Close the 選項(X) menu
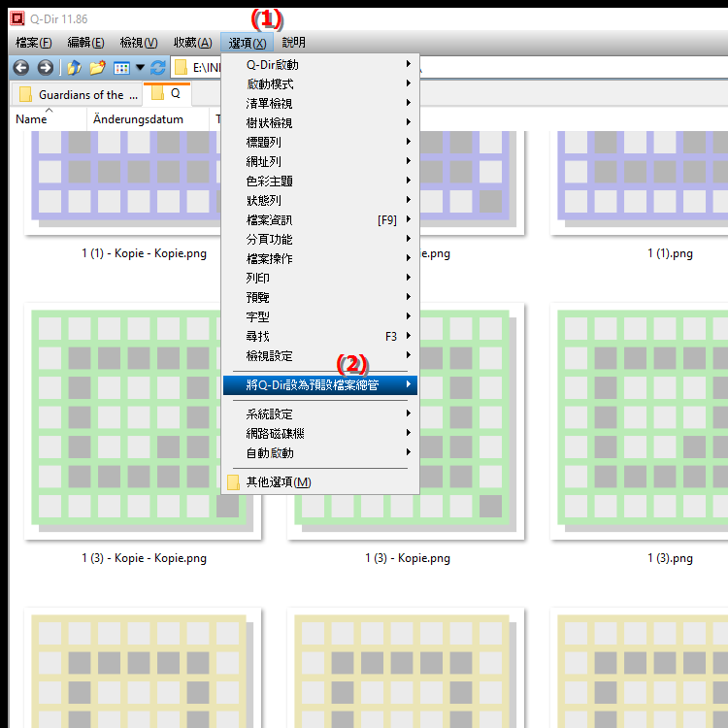Image resolution: width=728 pixels, height=728 pixels. pyautogui.click(x=247, y=43)
